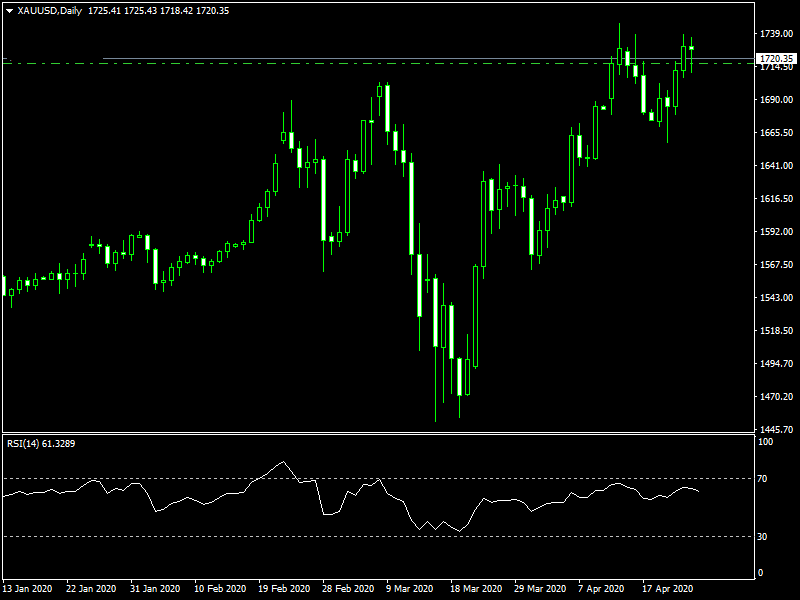The height and width of the screenshot is (600, 800).
Task: Click the RSI scale value 0
Action: click(x=760, y=573)
